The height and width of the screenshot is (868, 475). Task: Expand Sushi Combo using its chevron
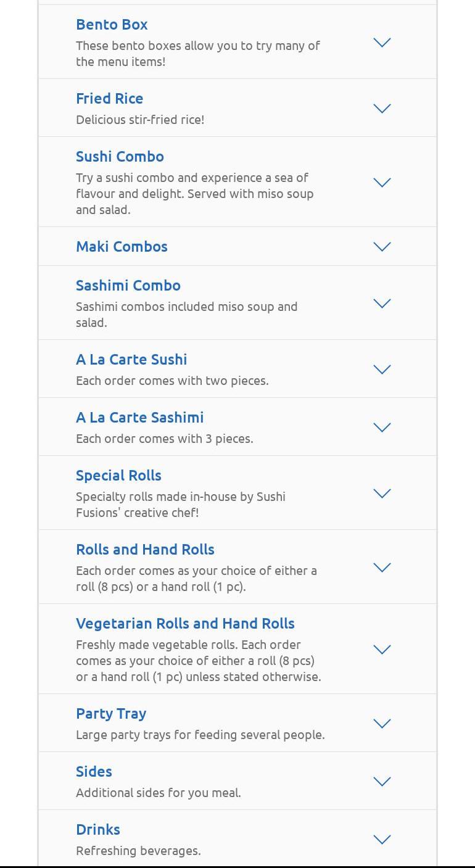[x=382, y=183]
